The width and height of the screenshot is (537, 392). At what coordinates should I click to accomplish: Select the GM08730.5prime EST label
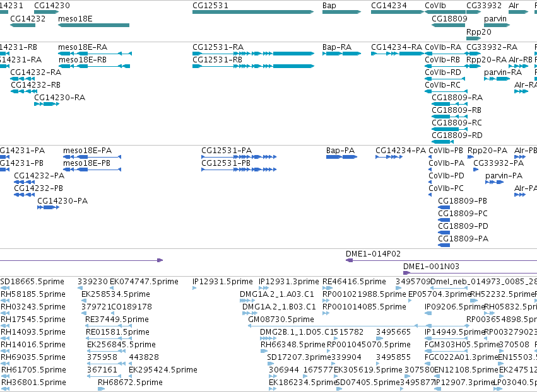point(281,320)
